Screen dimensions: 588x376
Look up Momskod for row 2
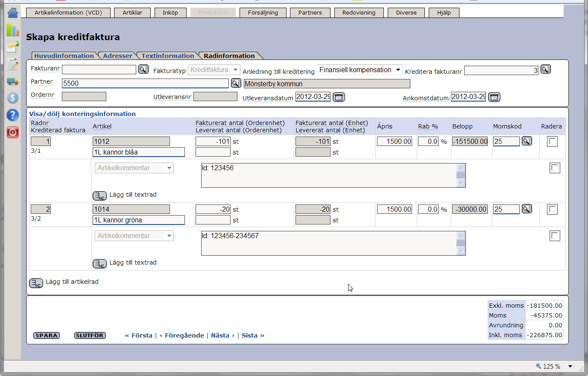click(527, 209)
